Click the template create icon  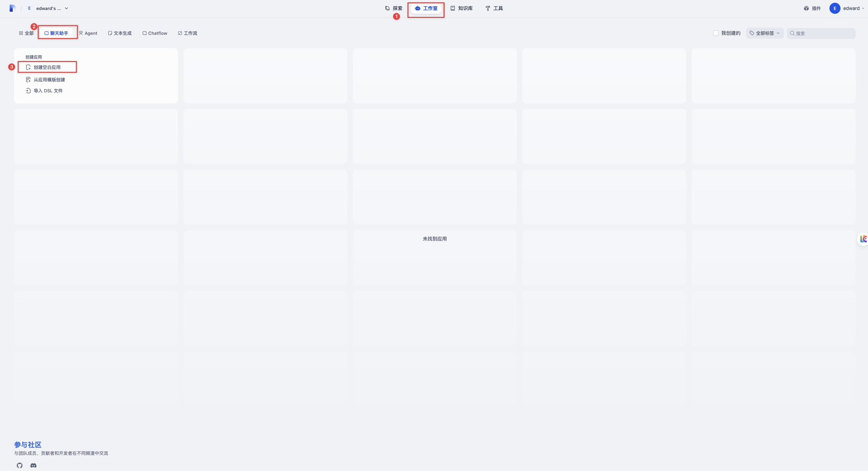point(28,80)
